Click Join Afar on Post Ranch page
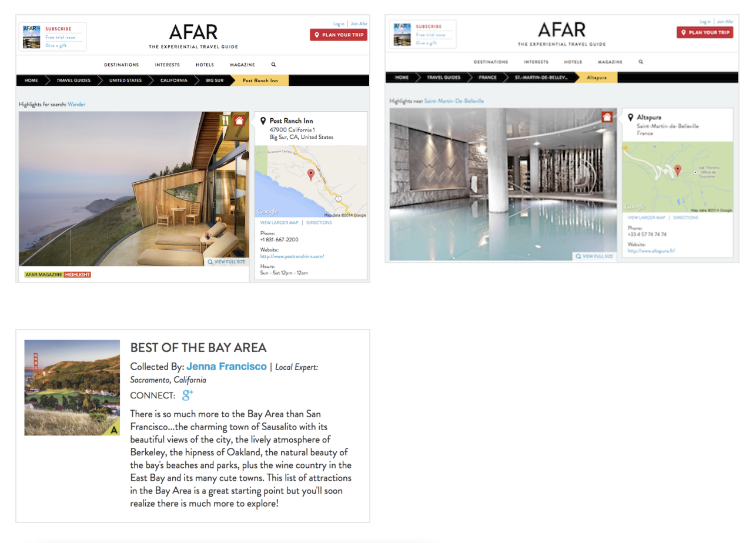Viewport: 756px width, 543px height. [359, 24]
